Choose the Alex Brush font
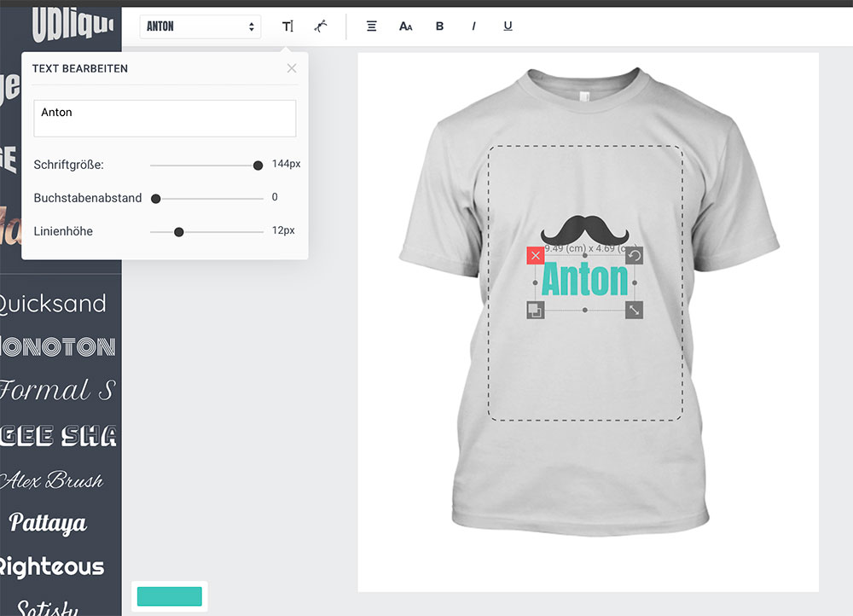This screenshot has width=853, height=616. (x=52, y=480)
